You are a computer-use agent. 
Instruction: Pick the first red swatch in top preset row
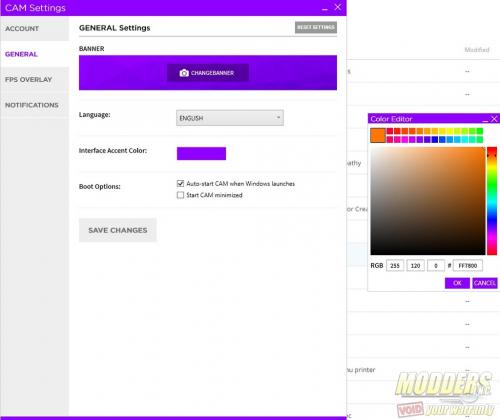(390, 131)
